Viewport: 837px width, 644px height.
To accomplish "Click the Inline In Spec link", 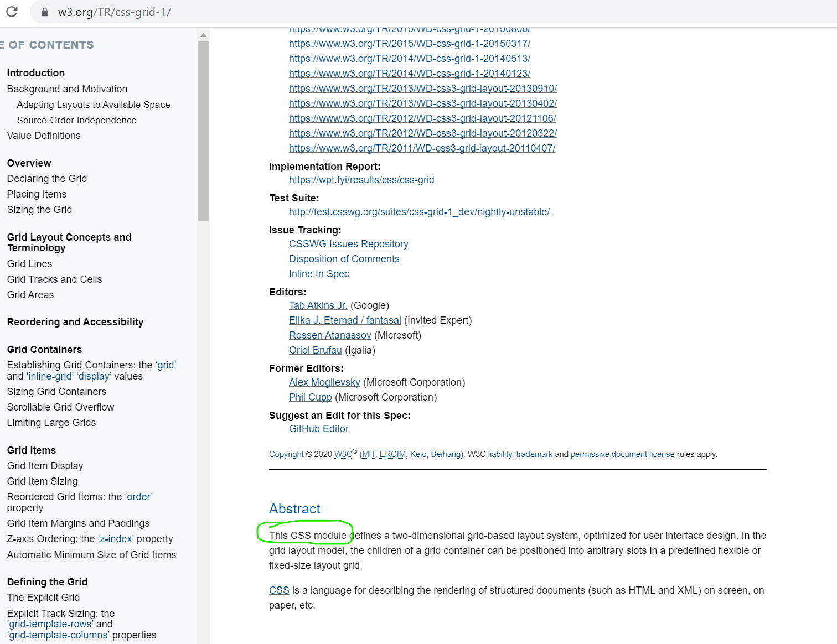I will coord(319,273).
